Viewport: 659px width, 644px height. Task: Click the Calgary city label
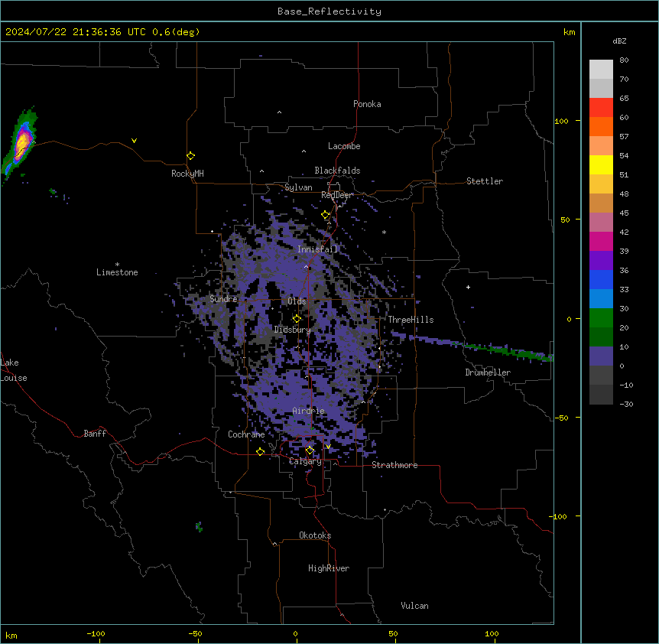tap(305, 461)
